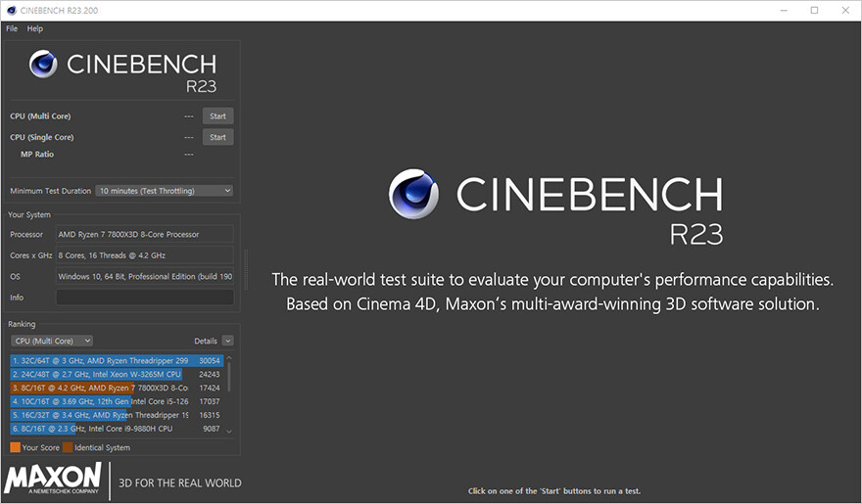Start the CPU Multi Core test
Viewport: 862px width, 504px height.
[217, 115]
